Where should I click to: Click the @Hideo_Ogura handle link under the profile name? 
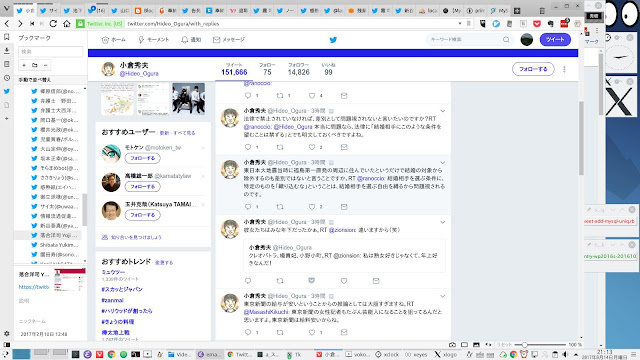[x=139, y=74]
